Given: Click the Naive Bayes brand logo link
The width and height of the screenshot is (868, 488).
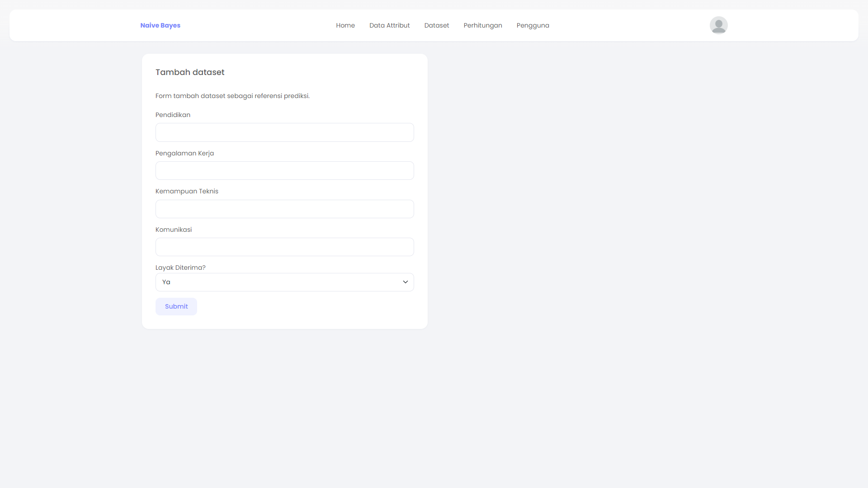Looking at the screenshot, I should pos(160,25).
